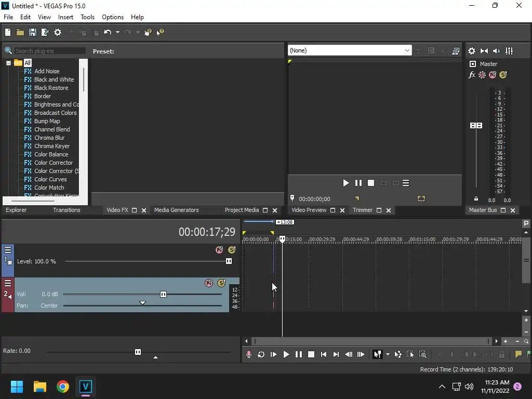Open the Options menu

click(x=113, y=17)
